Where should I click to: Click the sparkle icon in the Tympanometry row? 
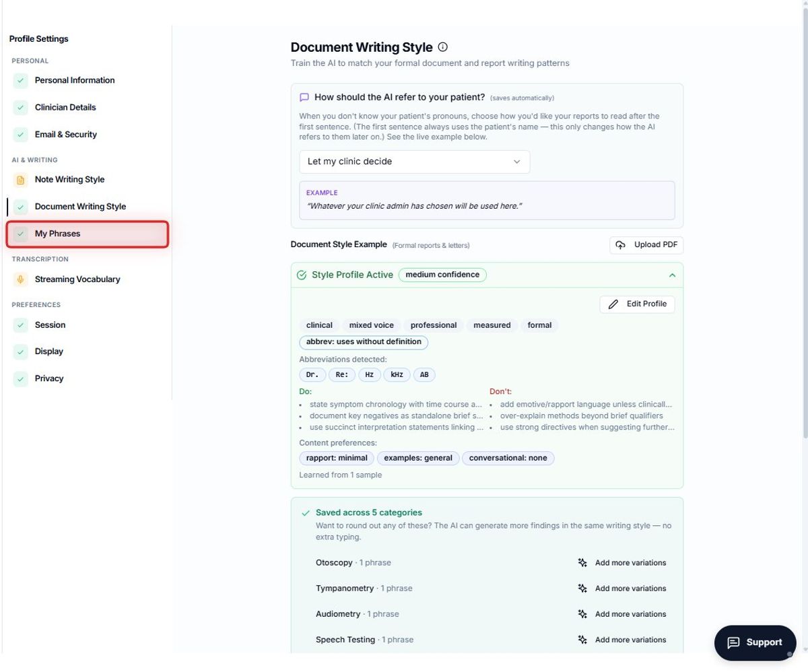(x=583, y=589)
